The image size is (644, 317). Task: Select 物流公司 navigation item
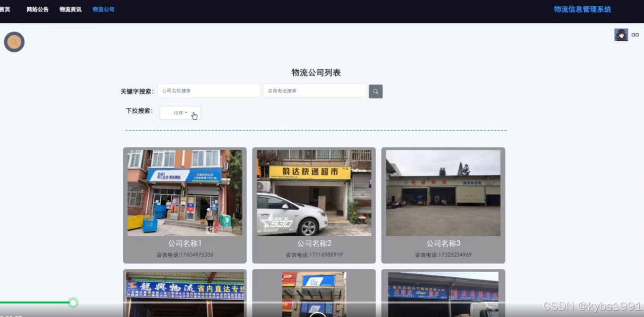click(103, 9)
